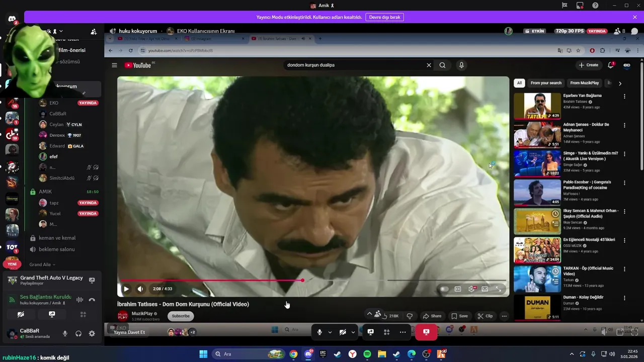This screenshot has width=644, height=362.
Task: Open the TARKAN - Öp video thumbnail
Action: point(537,279)
